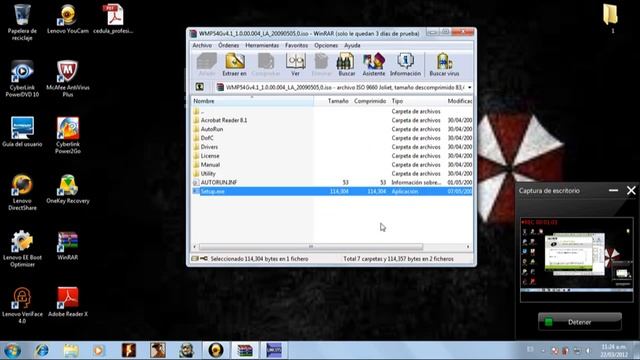
Task: Open McAfee AntiVirus Plus desktop icon
Action: coord(68,79)
